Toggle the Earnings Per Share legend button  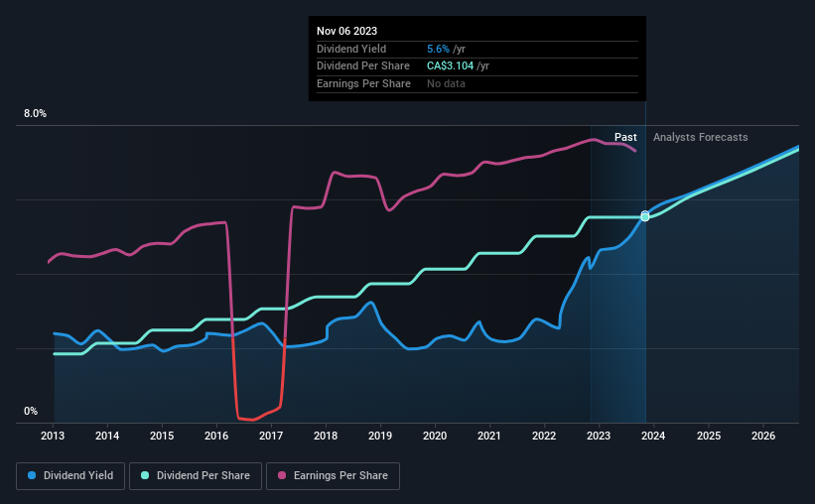(333, 476)
